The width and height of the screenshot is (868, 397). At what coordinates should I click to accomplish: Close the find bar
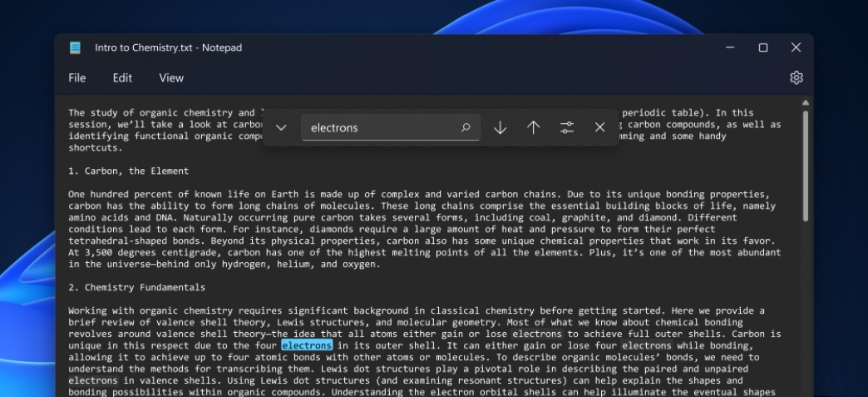point(599,127)
